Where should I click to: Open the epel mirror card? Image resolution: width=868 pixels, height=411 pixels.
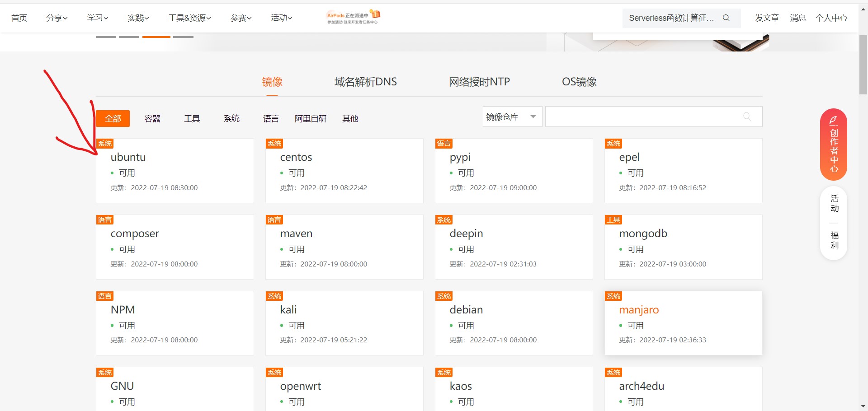[684, 171]
